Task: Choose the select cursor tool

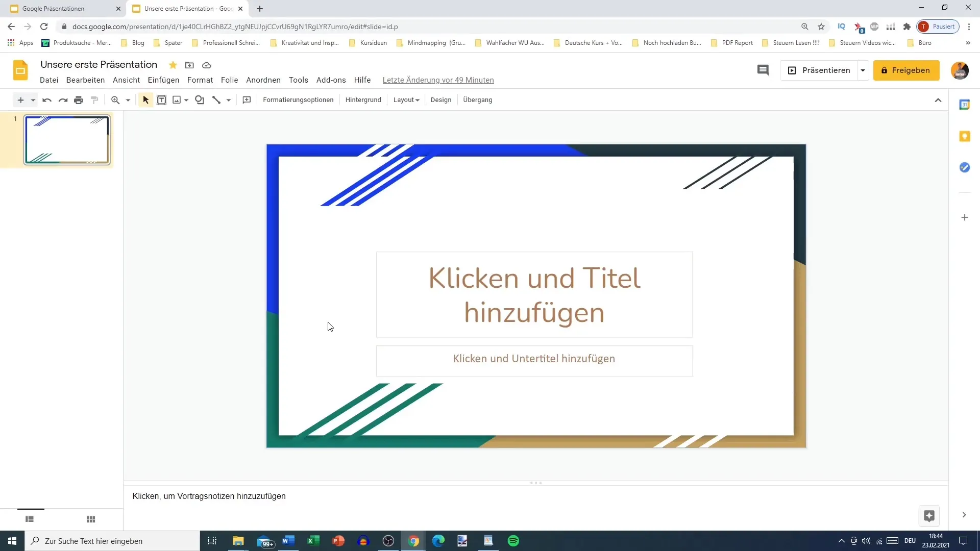Action: click(146, 100)
